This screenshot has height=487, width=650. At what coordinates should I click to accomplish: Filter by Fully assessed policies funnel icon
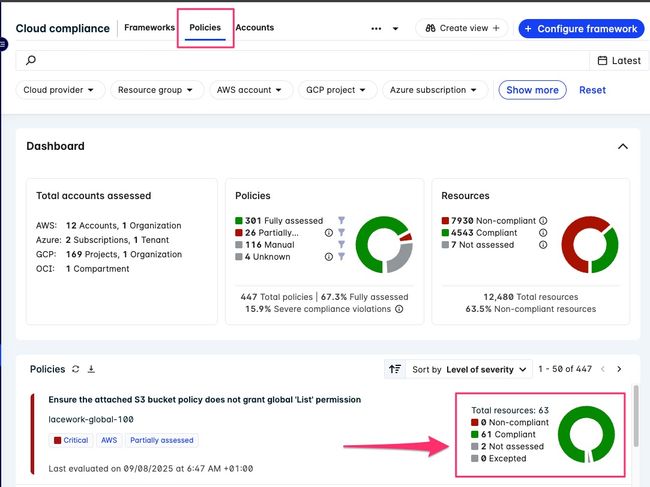point(341,221)
